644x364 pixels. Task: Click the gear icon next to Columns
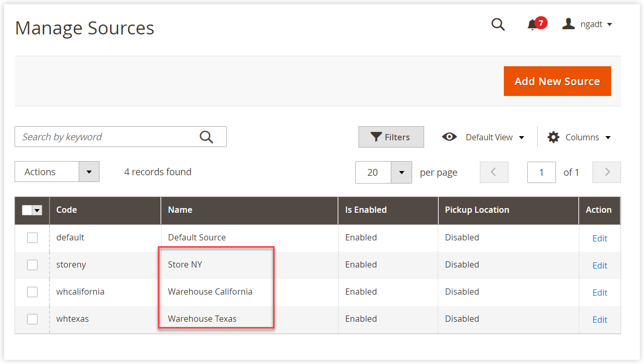pyautogui.click(x=552, y=137)
